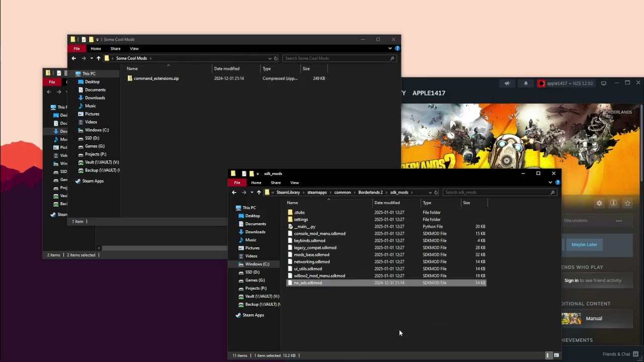Go up one folder in sdk_mods window
Image resolution: width=644 pixels, height=362 pixels.
(259, 192)
